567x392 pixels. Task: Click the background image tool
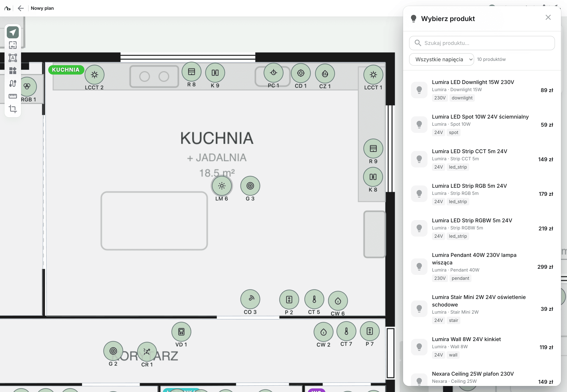(13, 45)
